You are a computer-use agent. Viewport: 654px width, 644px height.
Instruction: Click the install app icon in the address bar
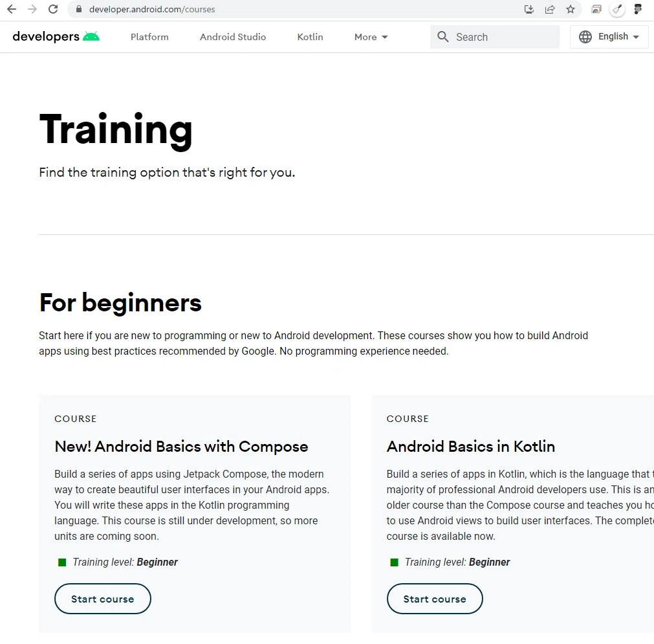click(x=529, y=9)
